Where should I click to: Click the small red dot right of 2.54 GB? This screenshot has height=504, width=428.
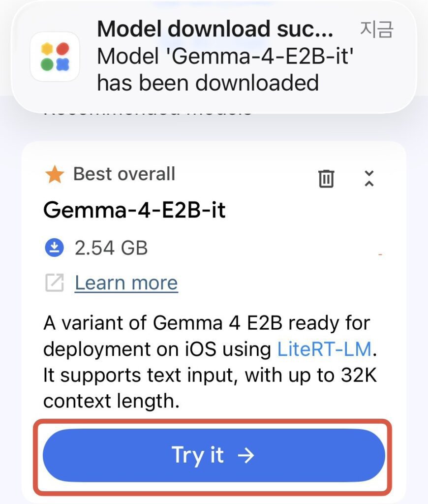click(x=380, y=254)
